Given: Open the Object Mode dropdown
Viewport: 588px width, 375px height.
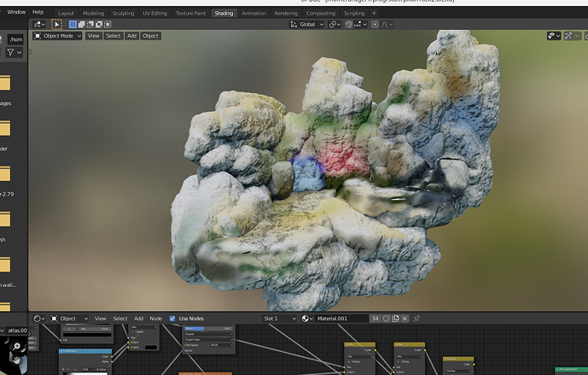Looking at the screenshot, I should (57, 36).
